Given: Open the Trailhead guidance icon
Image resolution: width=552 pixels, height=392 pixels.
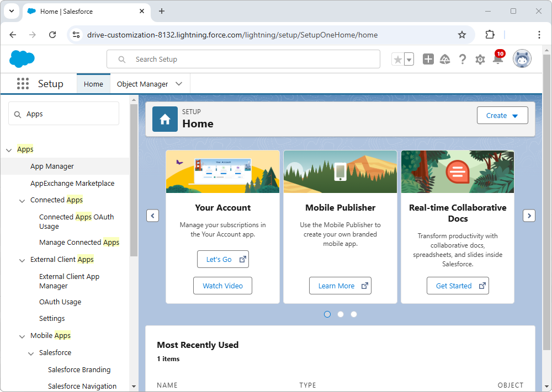Looking at the screenshot, I should [x=445, y=60].
